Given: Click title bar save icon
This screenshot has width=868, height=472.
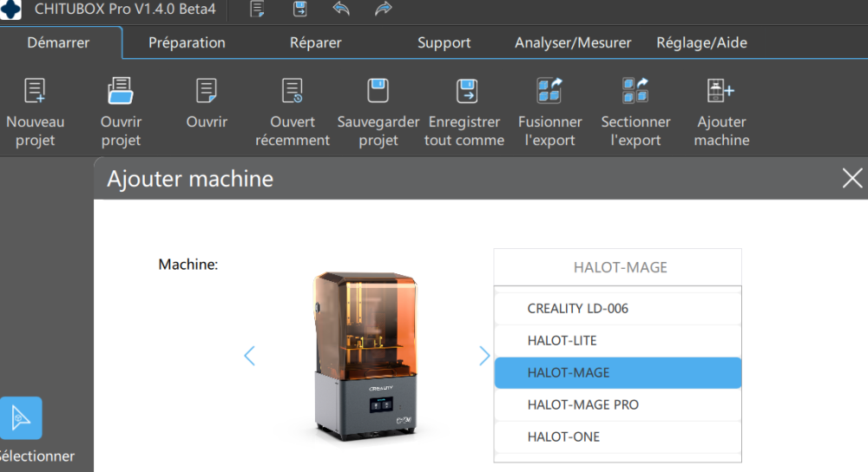Looking at the screenshot, I should (300, 9).
